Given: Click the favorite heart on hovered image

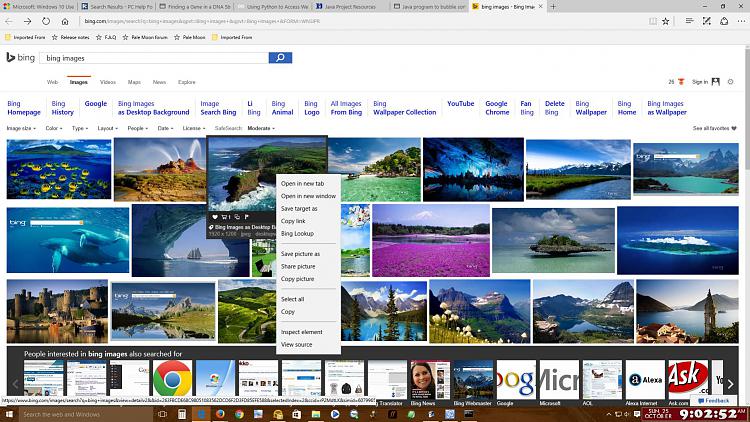Looking at the screenshot, I should click(215, 217).
